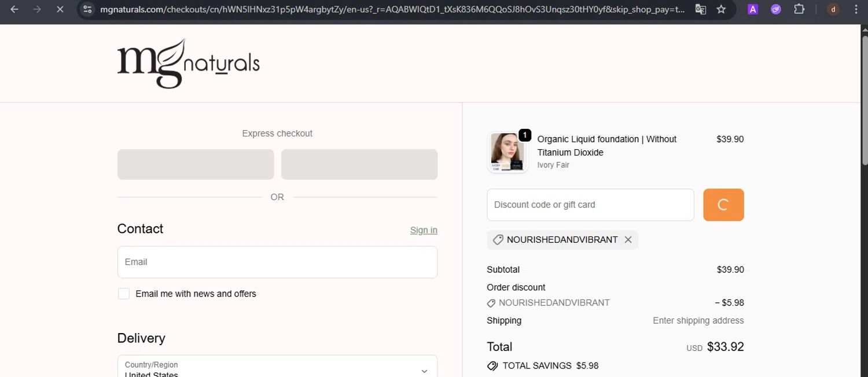The image size is (868, 377).
Task: Open the round purple extension icon
Action: point(776,9)
